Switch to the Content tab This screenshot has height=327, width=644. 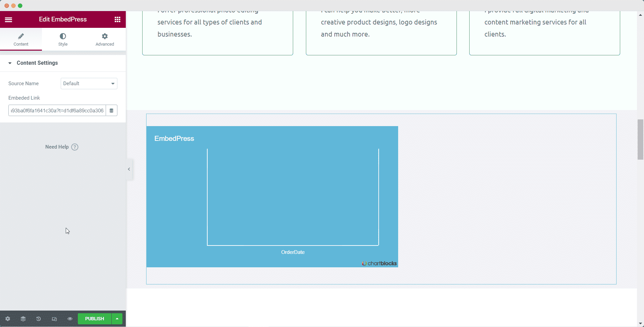[21, 40]
